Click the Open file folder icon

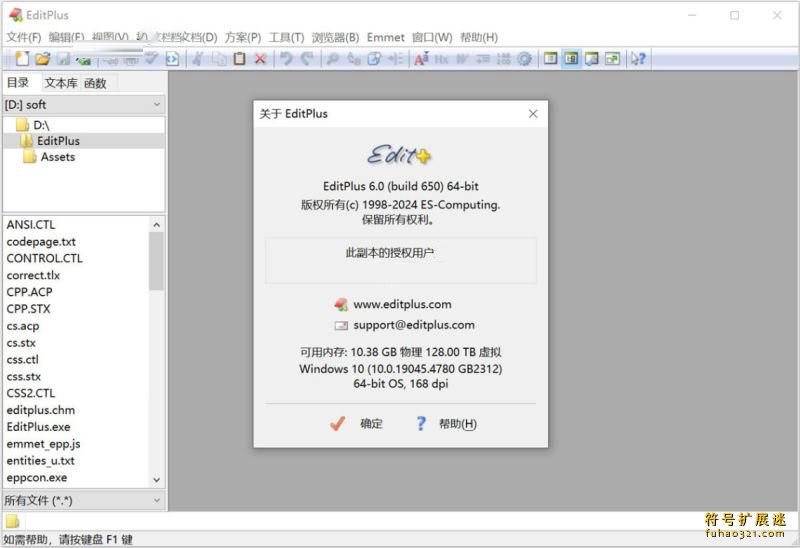pyautogui.click(x=44, y=59)
